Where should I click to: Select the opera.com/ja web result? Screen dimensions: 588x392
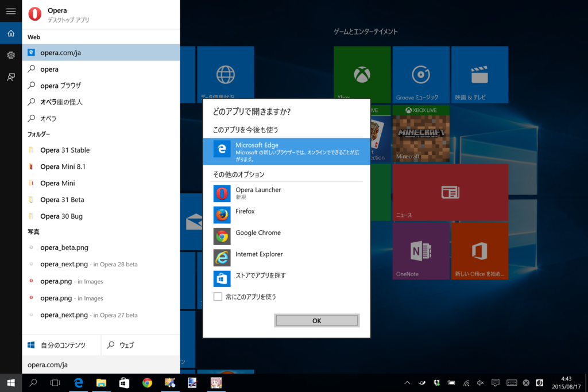[x=101, y=52]
